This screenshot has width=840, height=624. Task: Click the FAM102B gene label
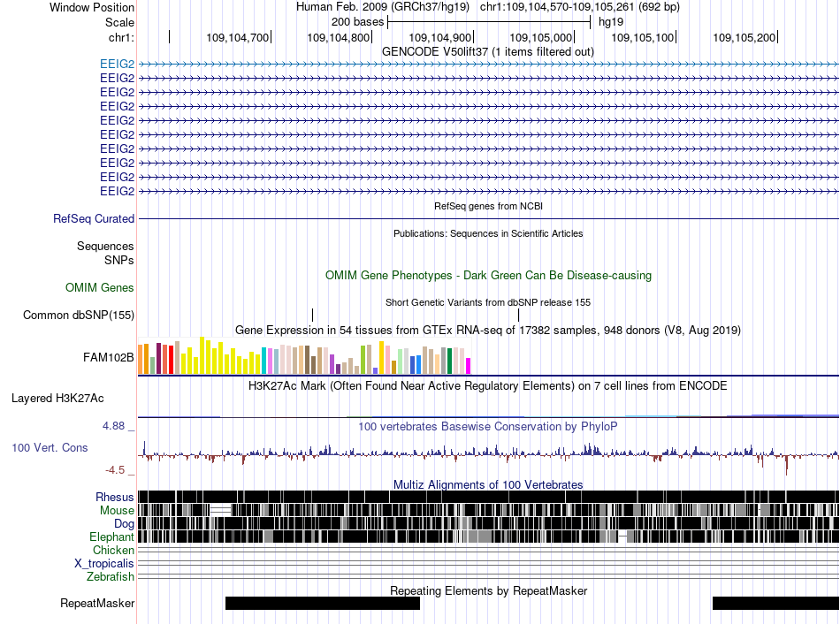click(x=108, y=357)
